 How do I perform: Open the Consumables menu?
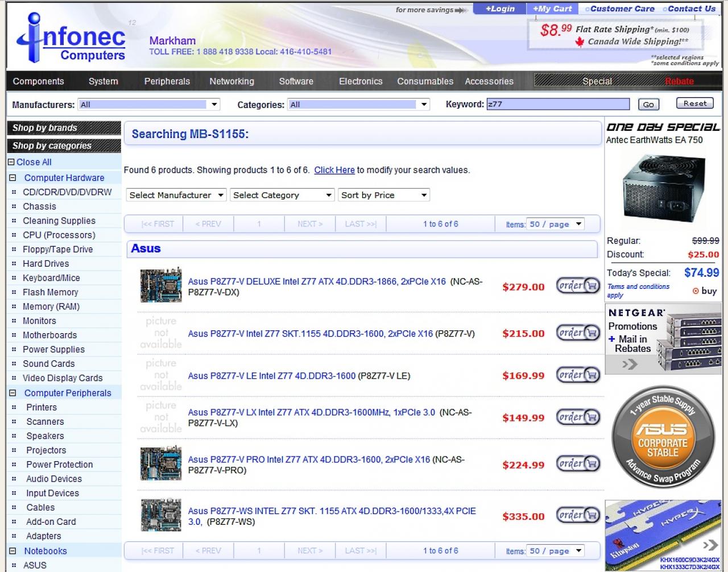click(425, 81)
